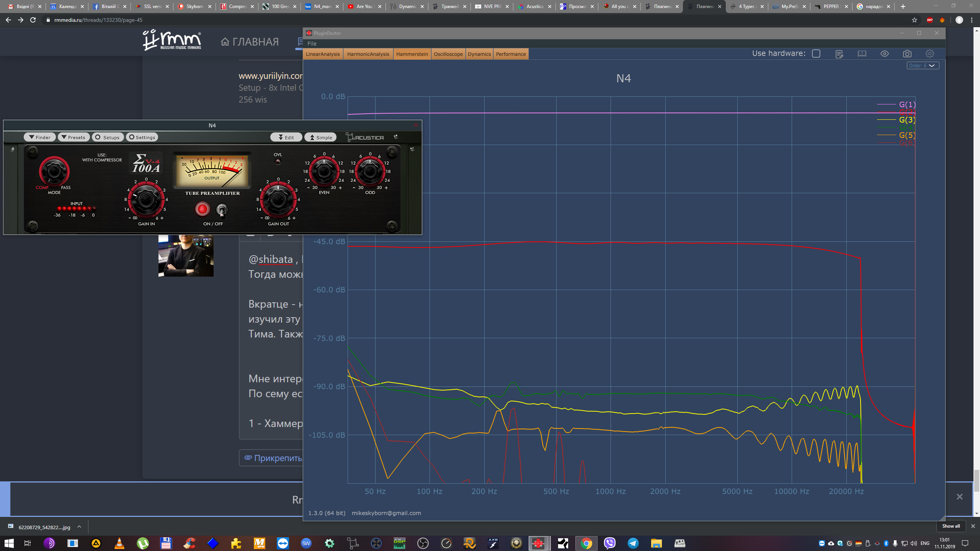980x551 pixels.
Task: Open the Presets dropdown in N4 plugin
Action: pos(73,137)
